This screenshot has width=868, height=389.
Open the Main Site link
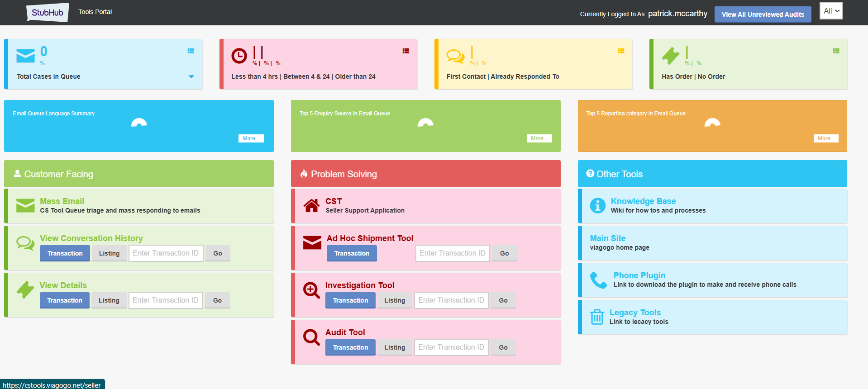(x=607, y=238)
